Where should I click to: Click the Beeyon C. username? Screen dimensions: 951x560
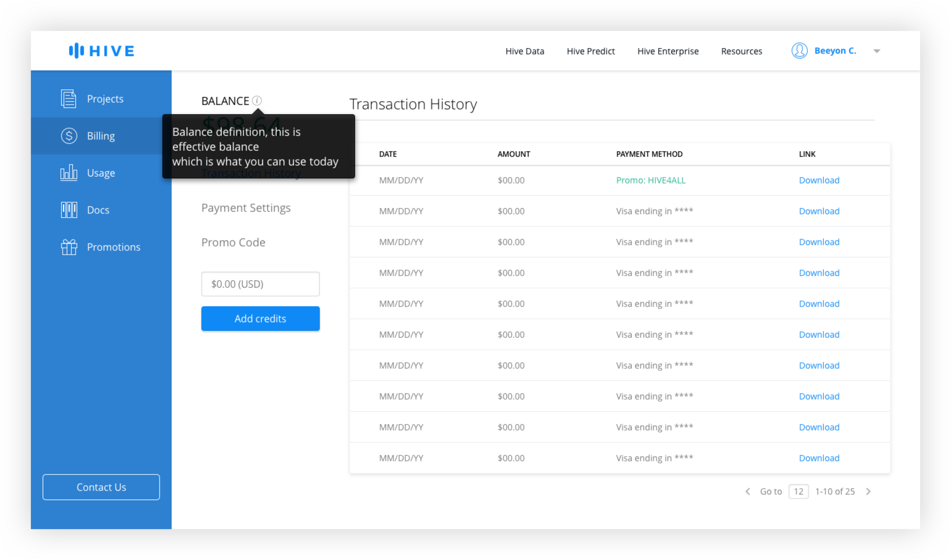(x=835, y=51)
